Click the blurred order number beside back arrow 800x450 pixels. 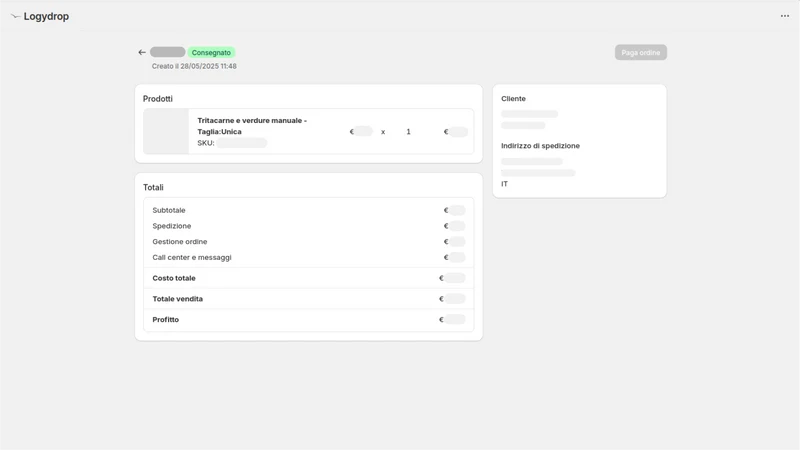[167, 52]
